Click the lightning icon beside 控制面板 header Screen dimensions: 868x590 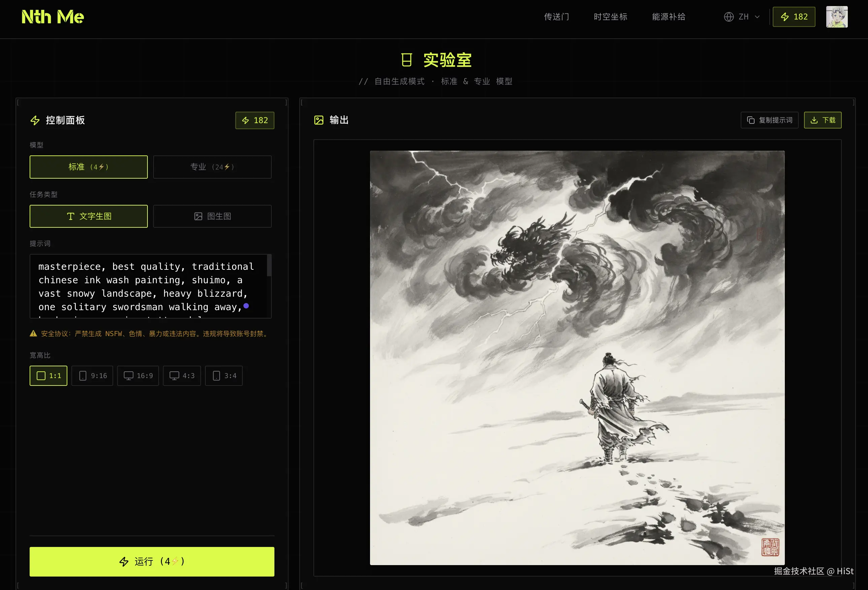point(35,120)
